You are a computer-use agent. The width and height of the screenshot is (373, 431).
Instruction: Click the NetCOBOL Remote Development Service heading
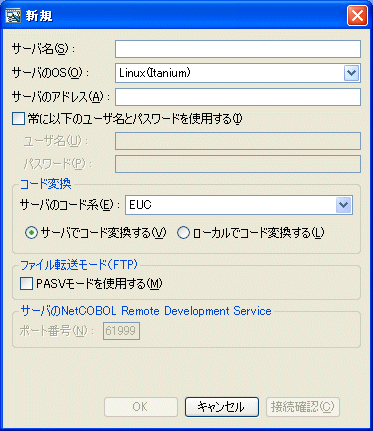pos(146,311)
